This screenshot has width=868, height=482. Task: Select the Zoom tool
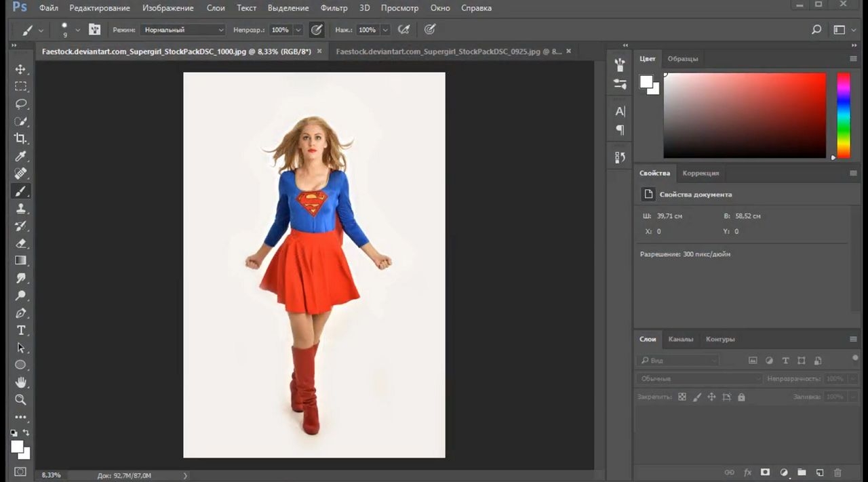(x=20, y=400)
